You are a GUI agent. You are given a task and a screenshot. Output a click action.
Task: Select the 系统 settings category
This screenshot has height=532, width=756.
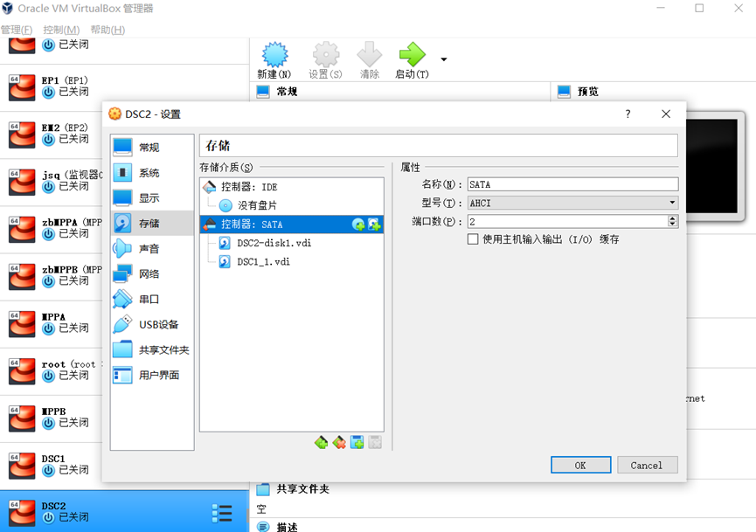152,172
